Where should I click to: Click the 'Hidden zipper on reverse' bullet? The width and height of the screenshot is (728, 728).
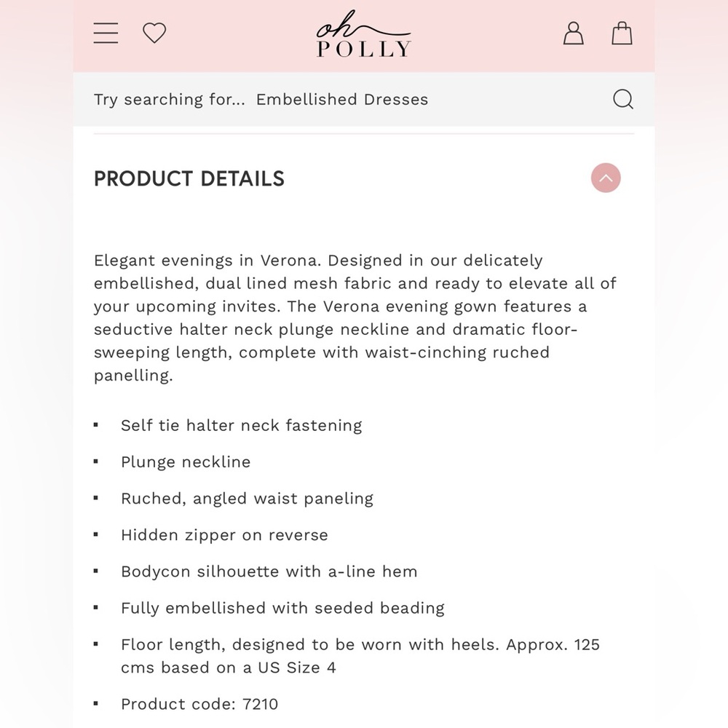click(x=224, y=535)
